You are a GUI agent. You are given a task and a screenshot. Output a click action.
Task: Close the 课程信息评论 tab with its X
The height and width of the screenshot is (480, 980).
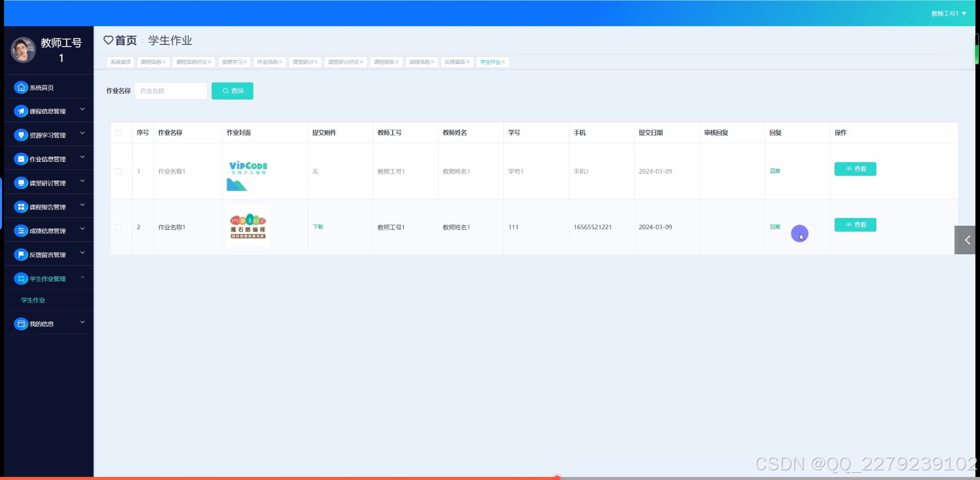click(x=209, y=62)
